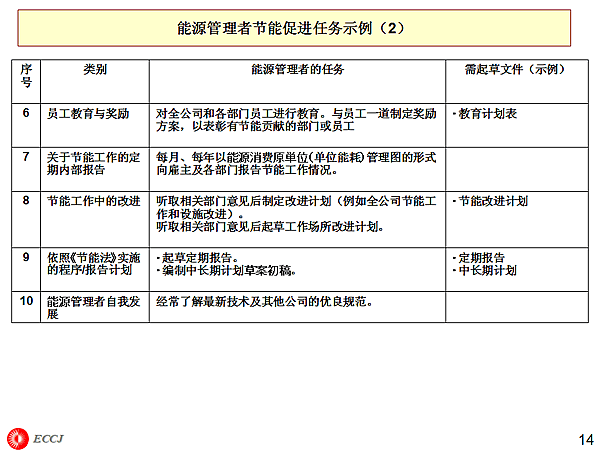The height and width of the screenshot is (450, 600).
Task: Click the category cell 员工教育与奖励
Action: point(95,125)
